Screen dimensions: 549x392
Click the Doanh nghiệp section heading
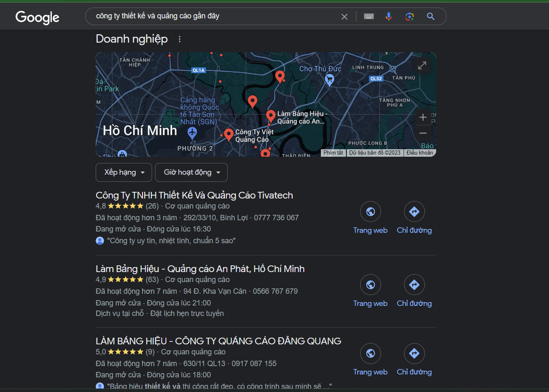pos(132,39)
